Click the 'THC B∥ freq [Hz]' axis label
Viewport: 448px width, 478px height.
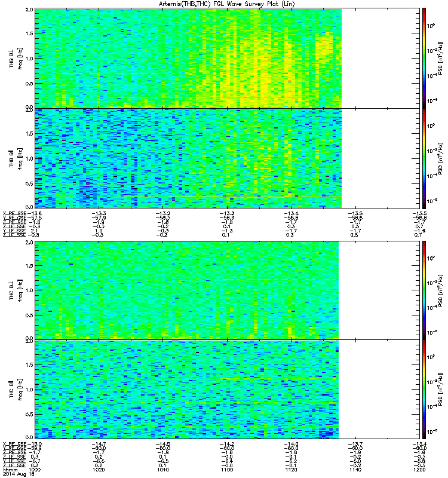pyautogui.click(x=16, y=390)
